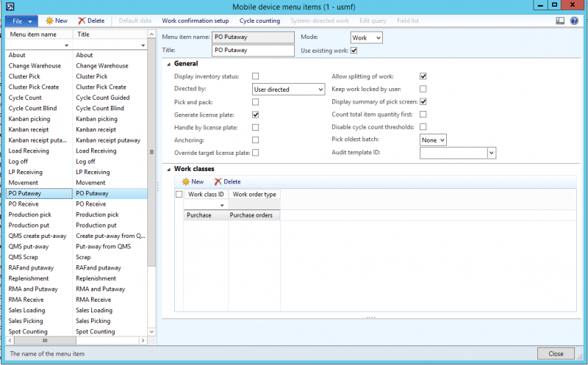
Task: Open the view layout icon near help
Action: tap(560, 21)
